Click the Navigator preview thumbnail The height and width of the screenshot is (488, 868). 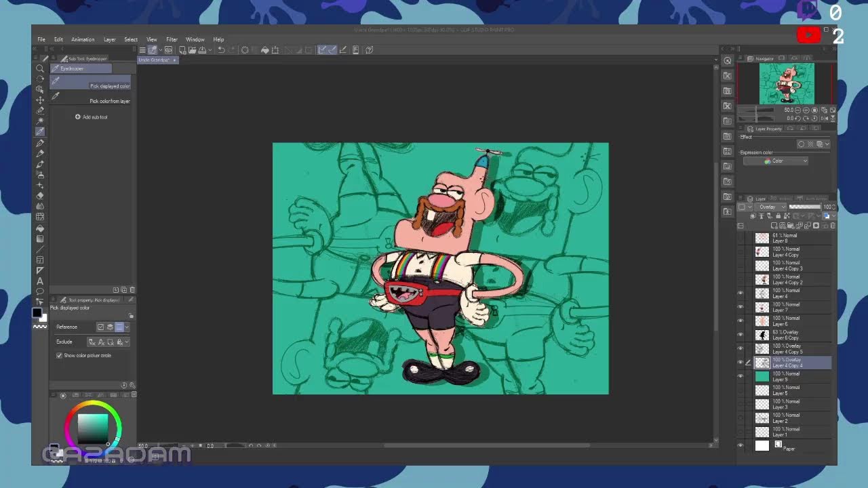coord(787,84)
